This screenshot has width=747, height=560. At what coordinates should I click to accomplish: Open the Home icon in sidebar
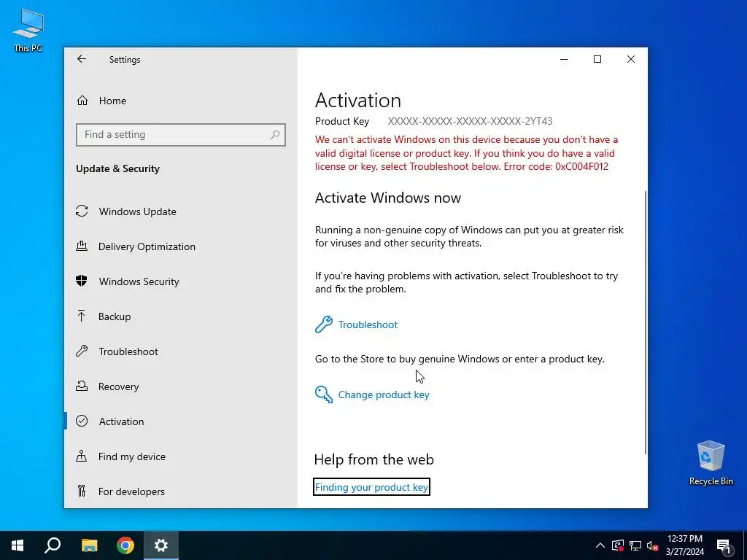[82, 101]
